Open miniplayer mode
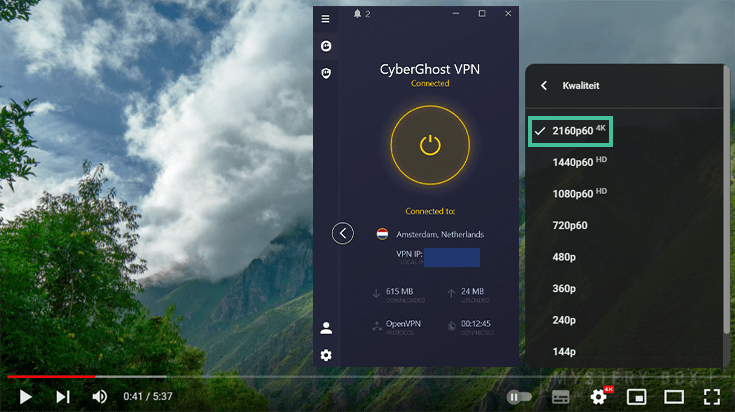735x412 pixels. (x=637, y=397)
